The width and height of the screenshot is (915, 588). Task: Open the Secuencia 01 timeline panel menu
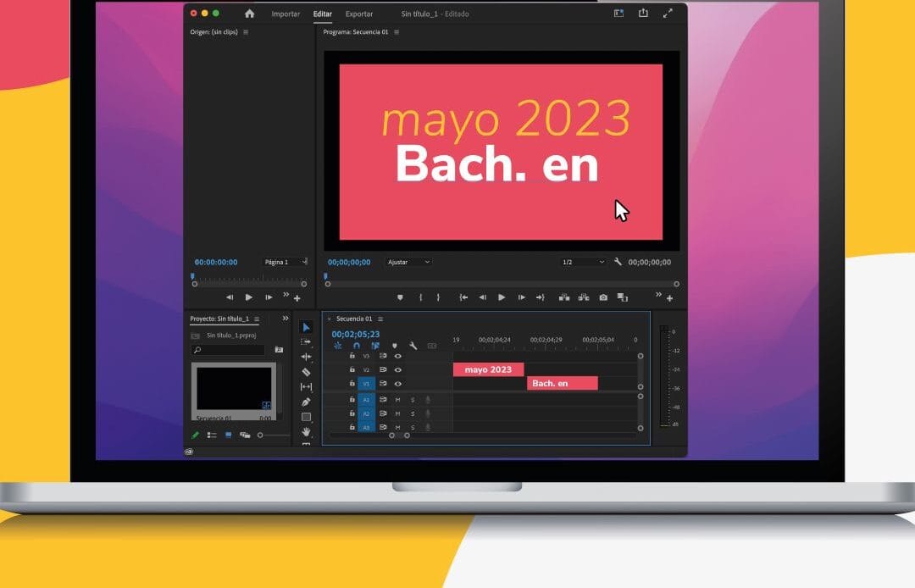pos(380,319)
